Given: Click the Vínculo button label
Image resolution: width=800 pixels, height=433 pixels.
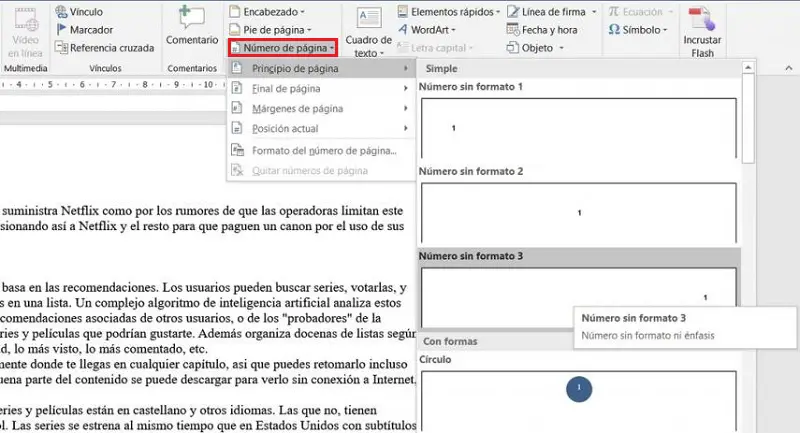Looking at the screenshot, I should coord(86,12).
